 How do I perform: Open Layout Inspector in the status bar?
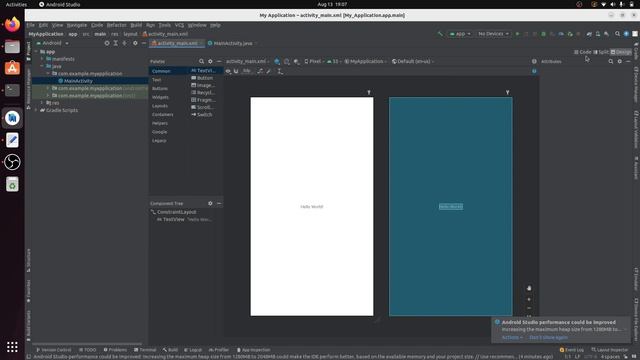[610, 350]
